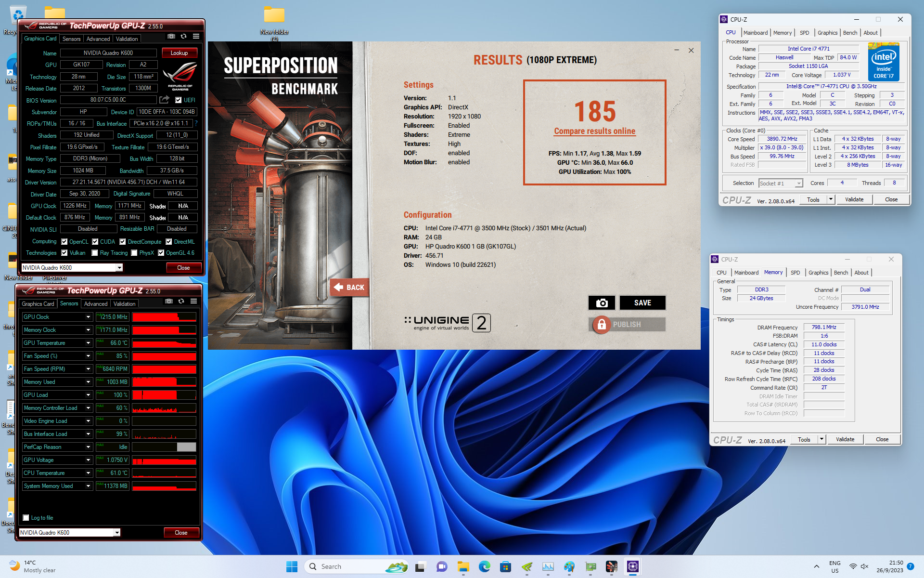Switch to Validation tab in GPU-Z Sensors window
Screen dimensions: 924x578
coord(125,304)
